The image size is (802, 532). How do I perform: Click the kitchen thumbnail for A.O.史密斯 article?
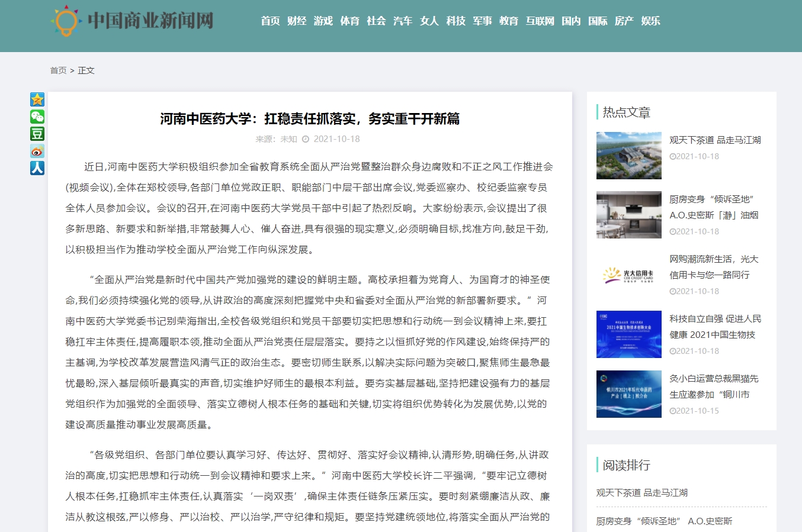[x=628, y=215]
